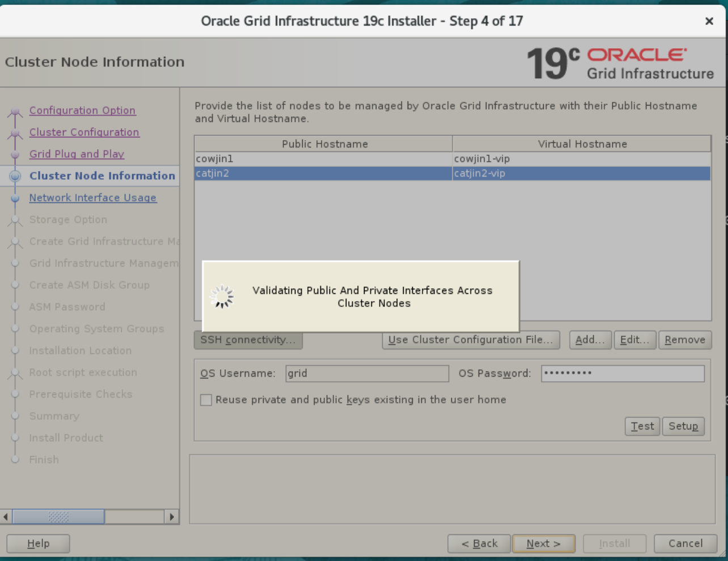Click the Finish step
Screen dimensions: 728x561
[44, 460]
